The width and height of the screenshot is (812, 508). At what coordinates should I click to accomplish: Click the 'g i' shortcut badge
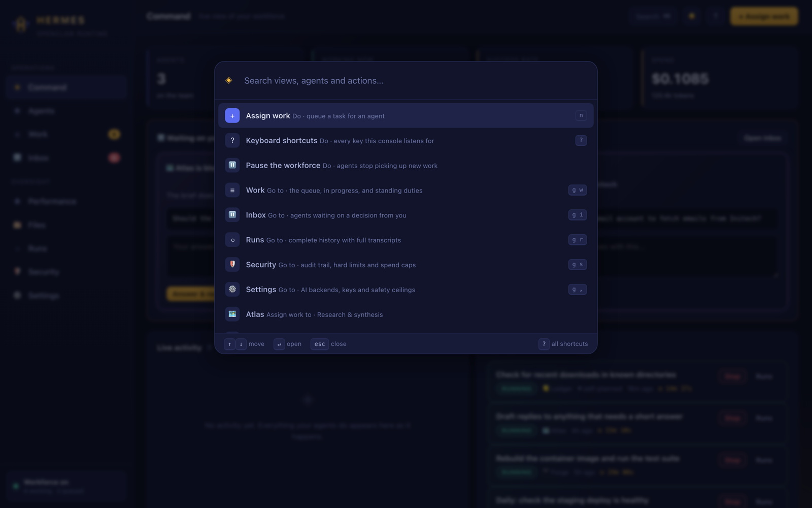578,215
